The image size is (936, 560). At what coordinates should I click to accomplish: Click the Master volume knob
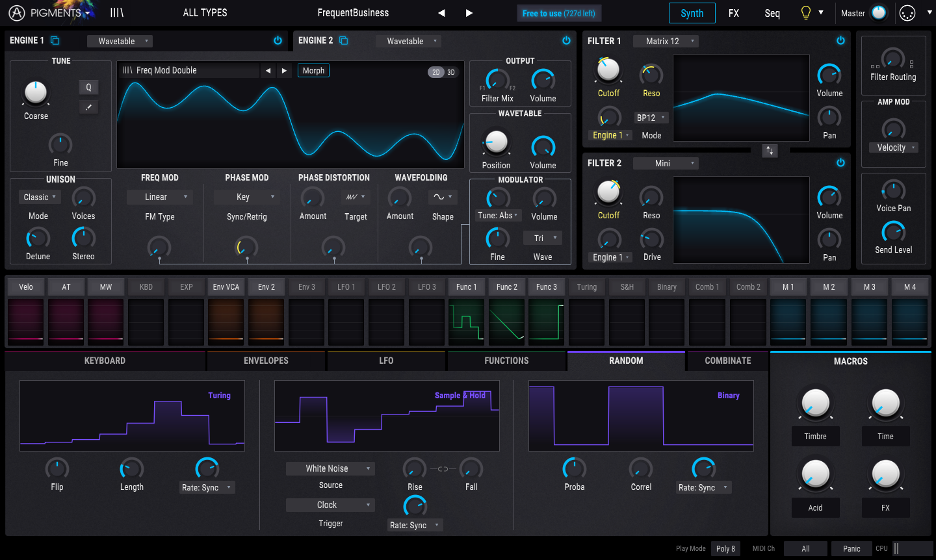coord(879,13)
